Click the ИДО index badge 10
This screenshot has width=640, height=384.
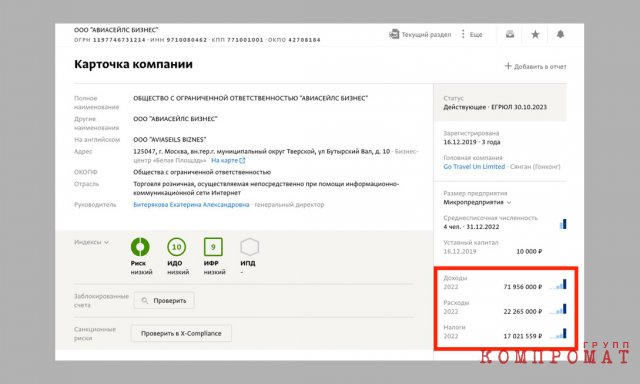click(x=176, y=247)
